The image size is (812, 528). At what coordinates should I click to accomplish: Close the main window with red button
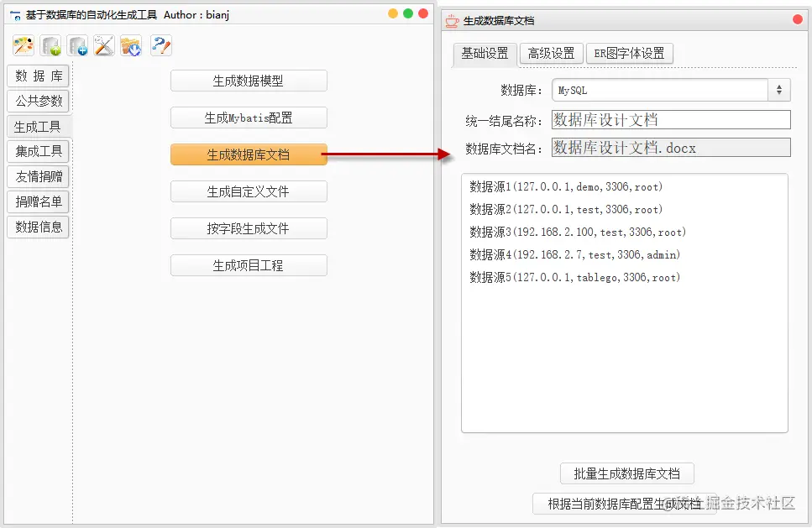coord(423,13)
